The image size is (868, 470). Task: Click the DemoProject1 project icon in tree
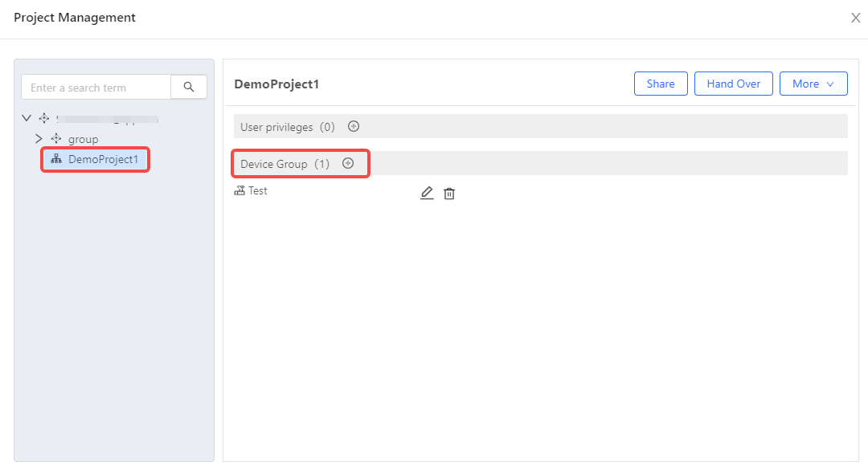point(56,160)
